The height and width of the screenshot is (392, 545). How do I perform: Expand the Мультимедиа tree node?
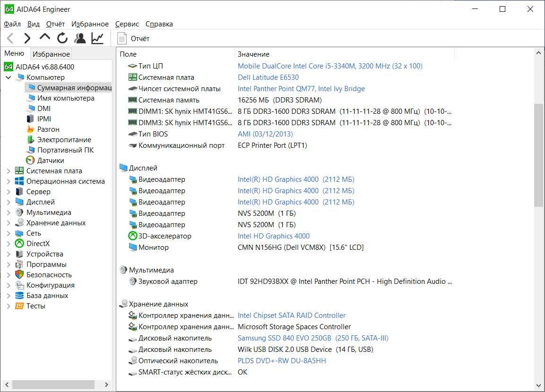click(x=9, y=213)
